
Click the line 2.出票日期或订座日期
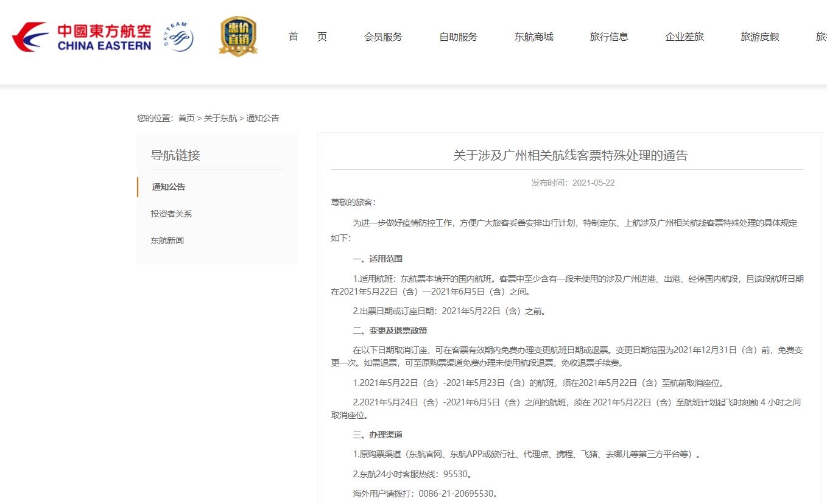(450, 311)
